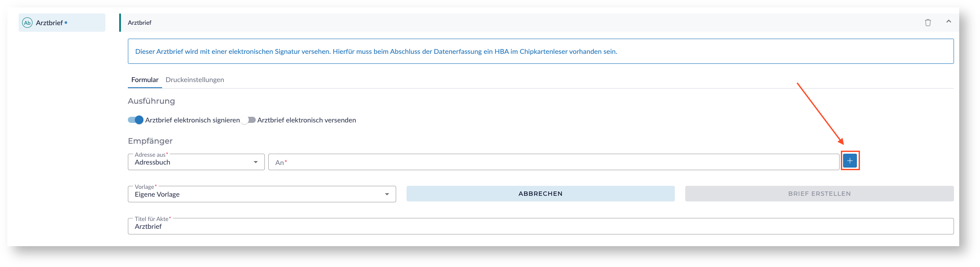Image resolution: width=980 pixels, height=267 pixels.
Task: Select the Arztbrief entry in the sidebar
Action: pos(49,23)
